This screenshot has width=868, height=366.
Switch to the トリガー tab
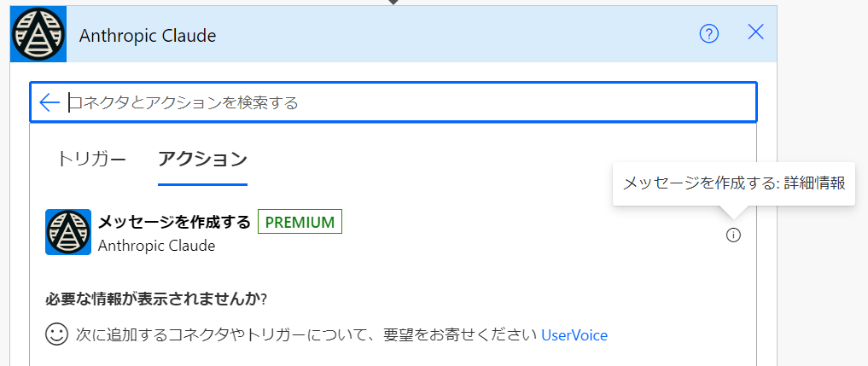[92, 159]
